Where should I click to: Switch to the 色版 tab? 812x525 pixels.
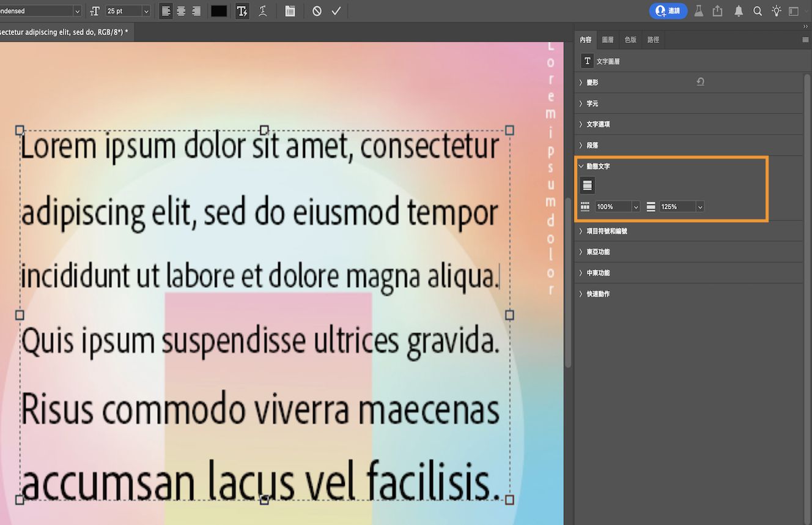630,39
